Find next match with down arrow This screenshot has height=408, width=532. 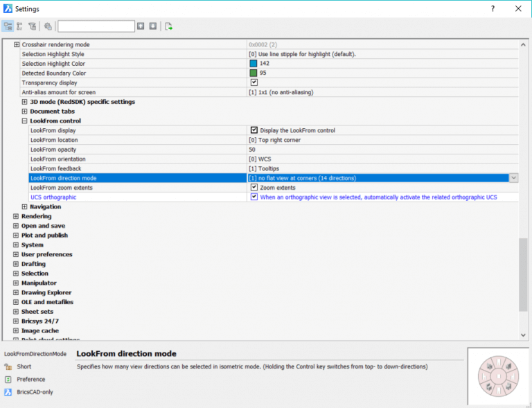pyautogui.click(x=153, y=26)
